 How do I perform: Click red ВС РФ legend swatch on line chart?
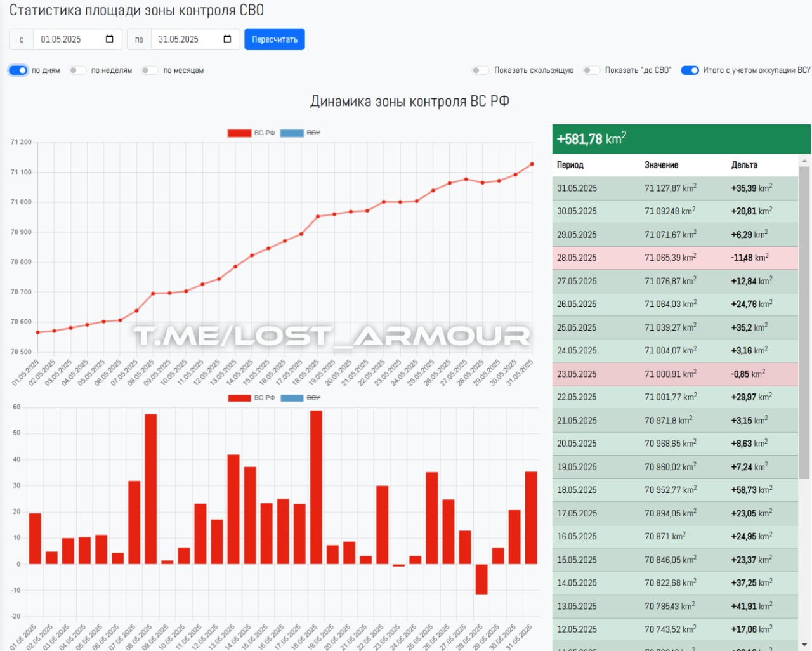click(239, 133)
